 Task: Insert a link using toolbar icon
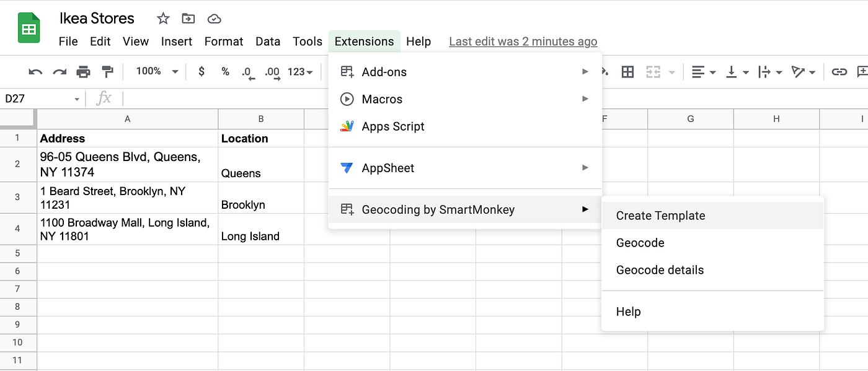[x=839, y=72]
